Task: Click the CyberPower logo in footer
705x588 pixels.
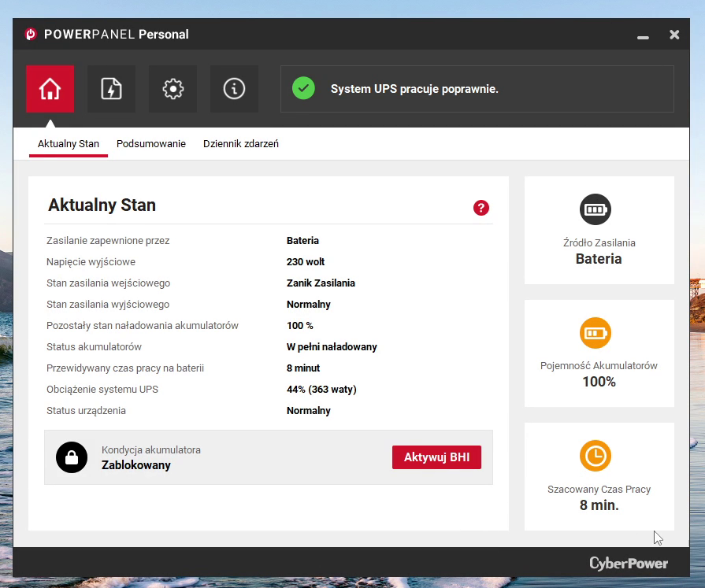Action: (x=629, y=564)
